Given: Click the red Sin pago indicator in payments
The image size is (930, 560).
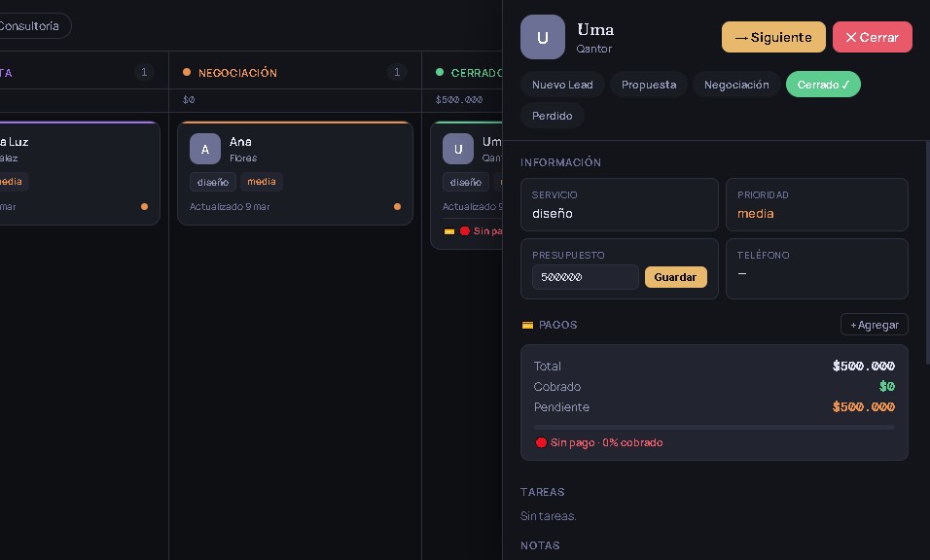Looking at the screenshot, I should 541,442.
